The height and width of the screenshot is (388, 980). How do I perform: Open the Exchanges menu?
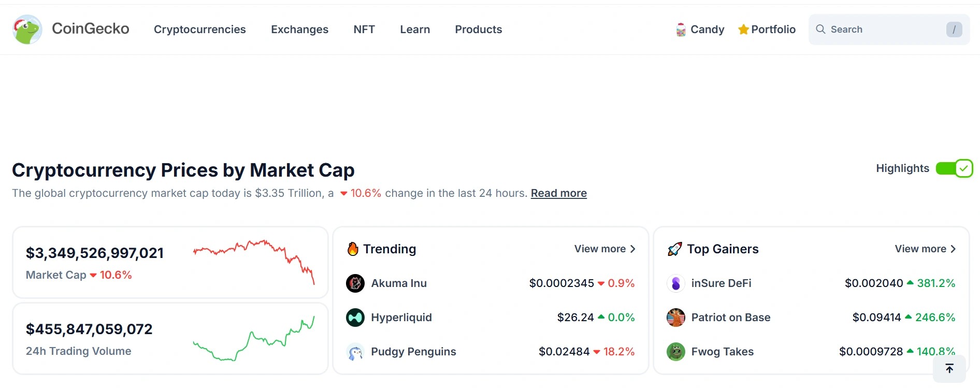299,30
